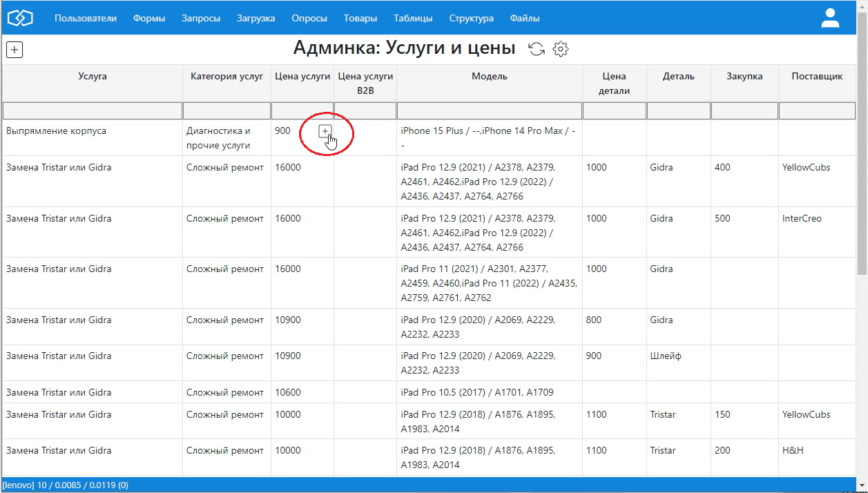Open the Опросы menu
This screenshot has width=868, height=493.
[309, 19]
